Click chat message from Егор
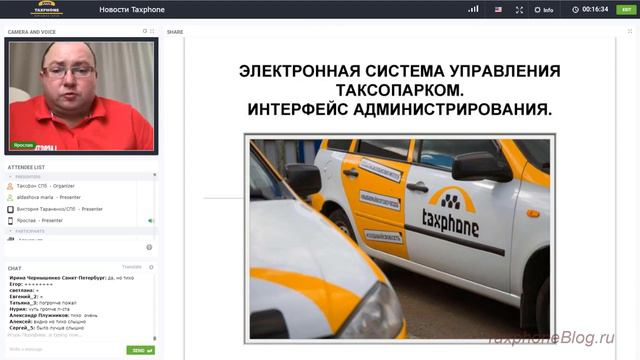Image resolution: width=640 pixels, height=360 pixels. pyautogui.click(x=31, y=284)
